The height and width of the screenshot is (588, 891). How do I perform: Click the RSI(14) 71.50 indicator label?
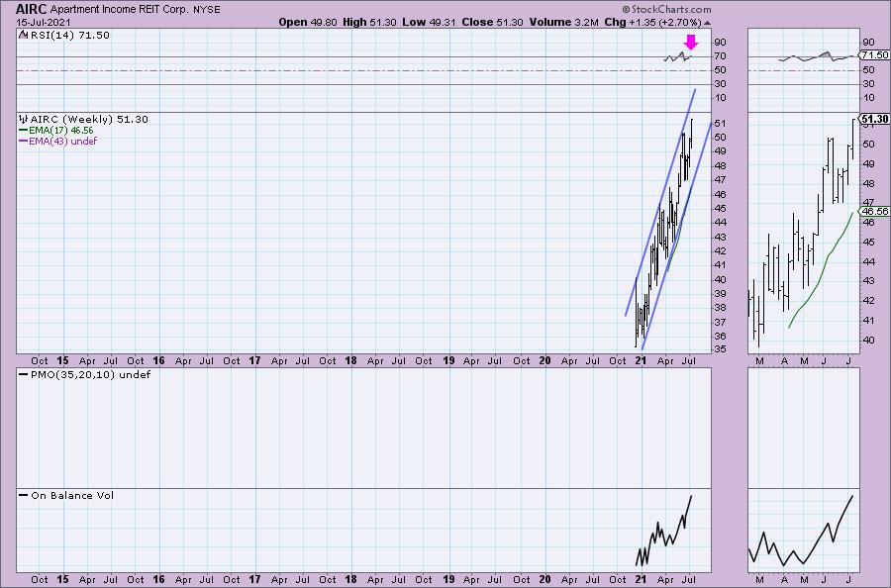pyautogui.click(x=70, y=36)
